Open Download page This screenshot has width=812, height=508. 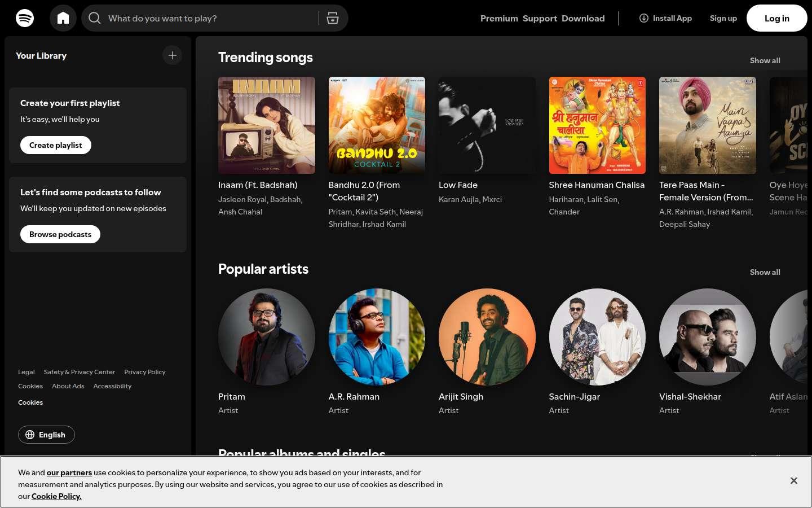coord(583,18)
